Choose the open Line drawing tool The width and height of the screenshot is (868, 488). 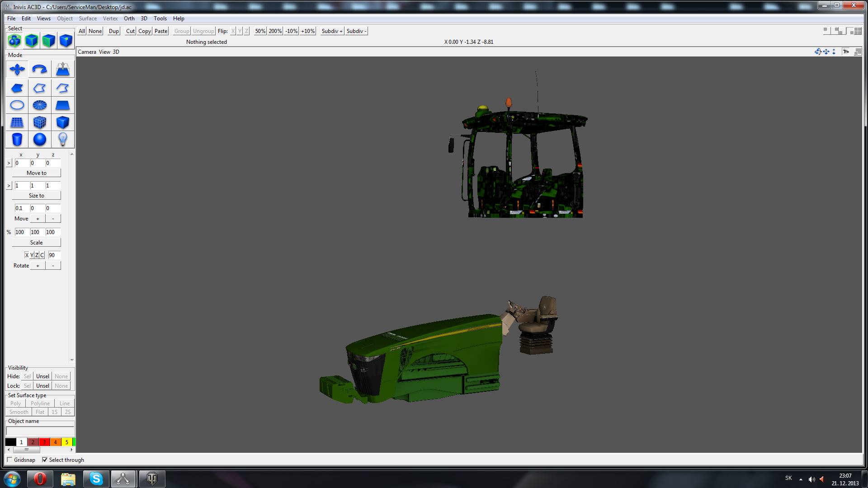point(62,88)
